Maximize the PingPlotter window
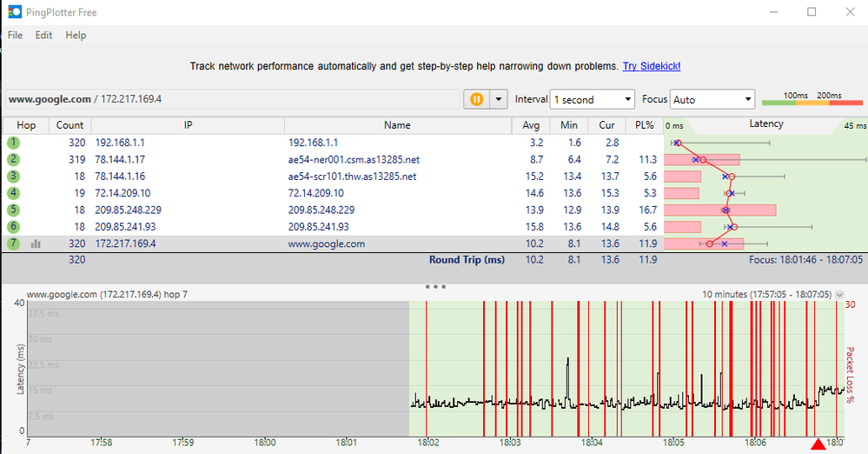This screenshot has width=868, height=454. pos(812,11)
